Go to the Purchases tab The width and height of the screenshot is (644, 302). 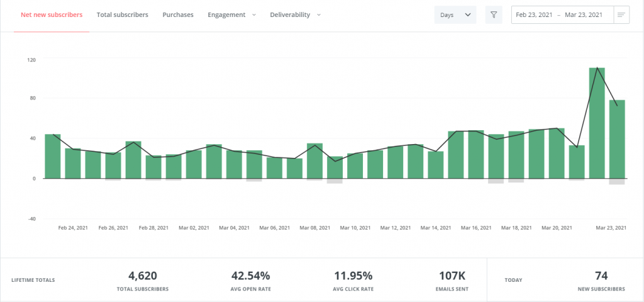point(178,14)
